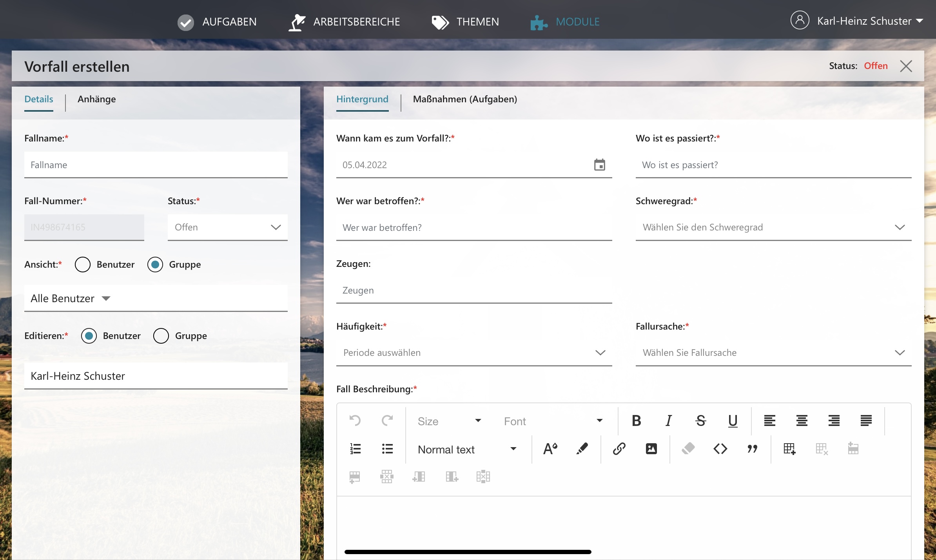Click the insert link icon
The height and width of the screenshot is (560, 936).
(619, 449)
